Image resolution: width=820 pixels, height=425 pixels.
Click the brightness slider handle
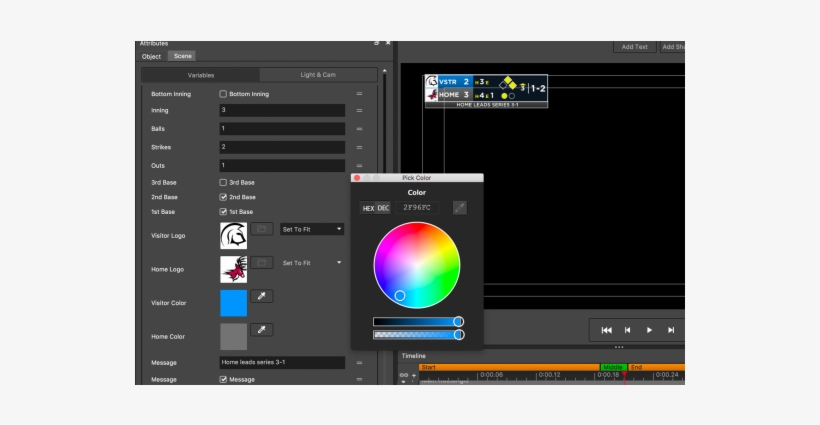click(x=458, y=321)
